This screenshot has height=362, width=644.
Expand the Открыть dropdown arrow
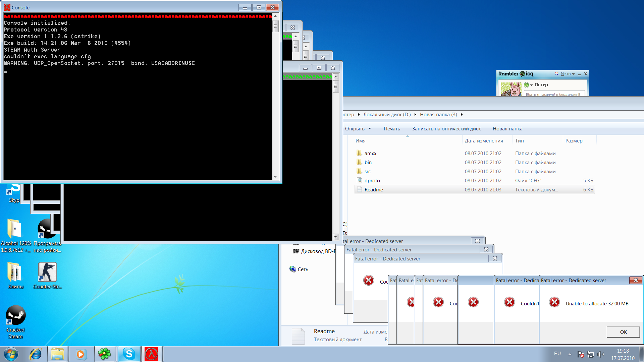pyautogui.click(x=370, y=129)
